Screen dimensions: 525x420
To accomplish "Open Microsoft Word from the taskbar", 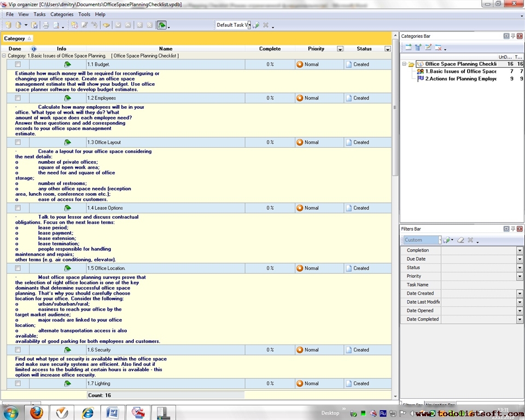I will (113, 412).
